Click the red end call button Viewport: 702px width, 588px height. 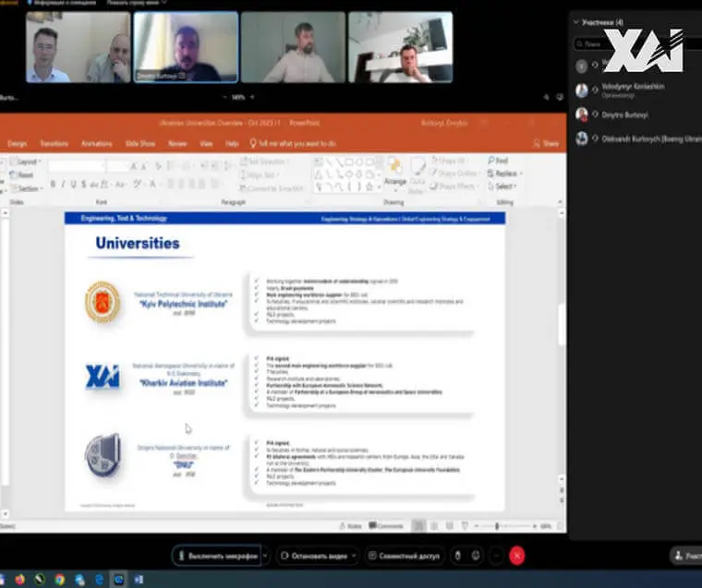tap(516, 556)
